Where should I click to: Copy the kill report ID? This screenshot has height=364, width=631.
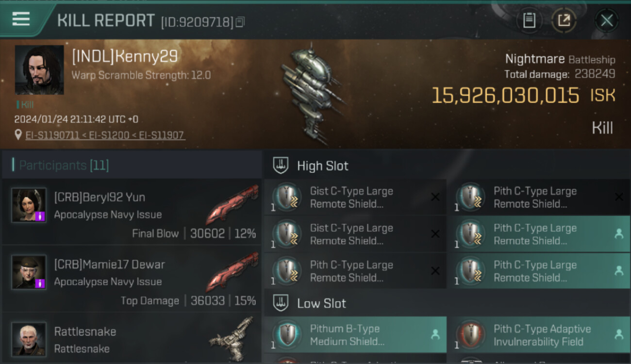click(240, 22)
